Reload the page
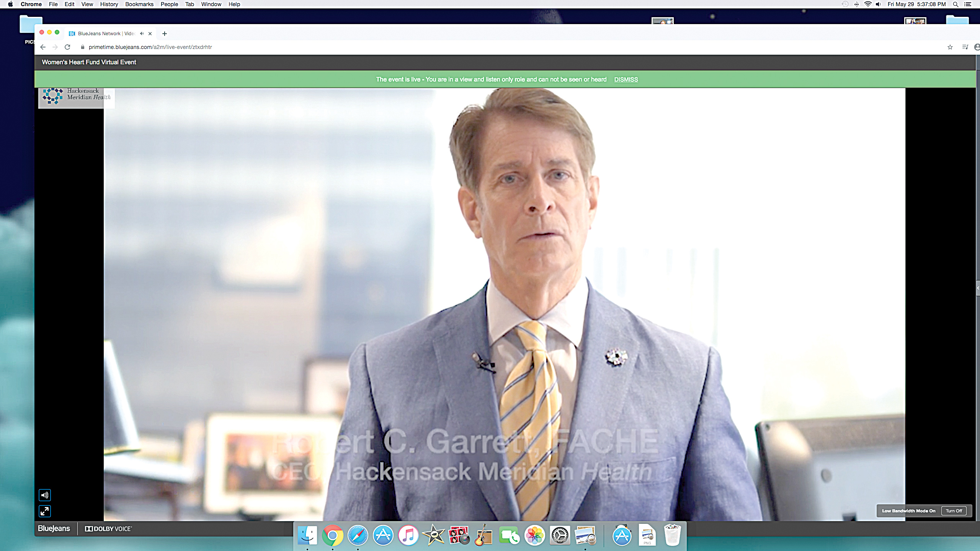The image size is (980, 551). [x=67, y=47]
